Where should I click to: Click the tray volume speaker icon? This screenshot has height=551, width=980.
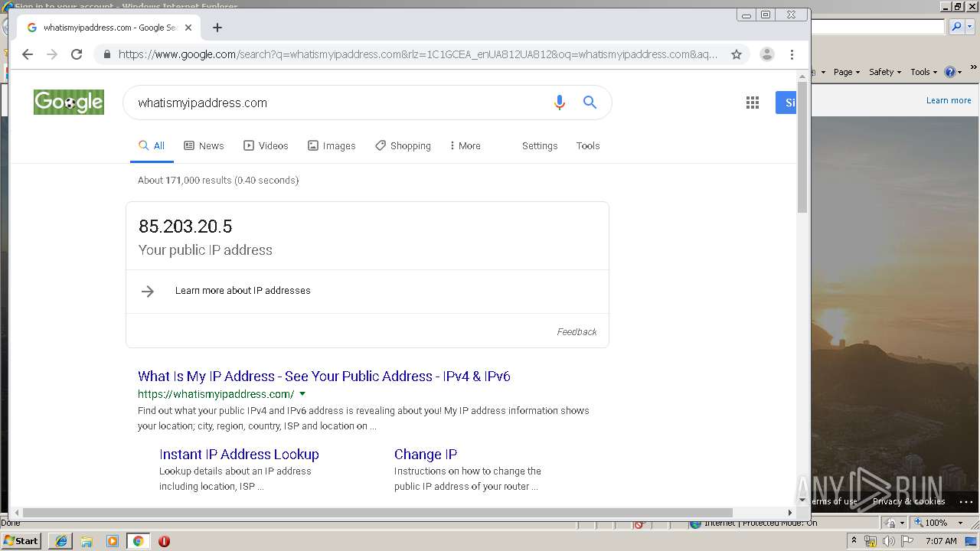coord(888,541)
